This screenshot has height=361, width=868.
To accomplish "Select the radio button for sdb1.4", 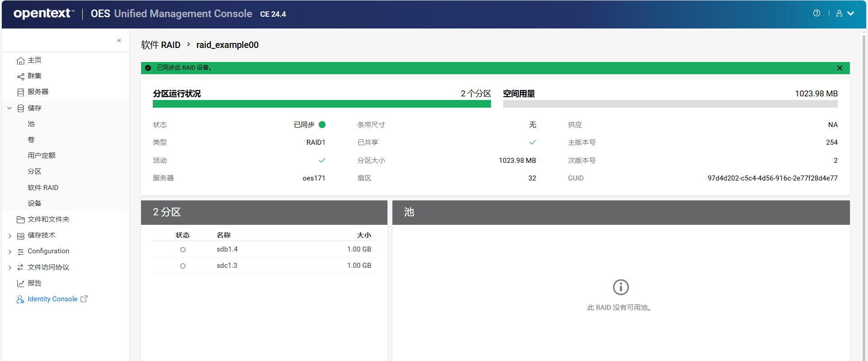I will pos(183,250).
